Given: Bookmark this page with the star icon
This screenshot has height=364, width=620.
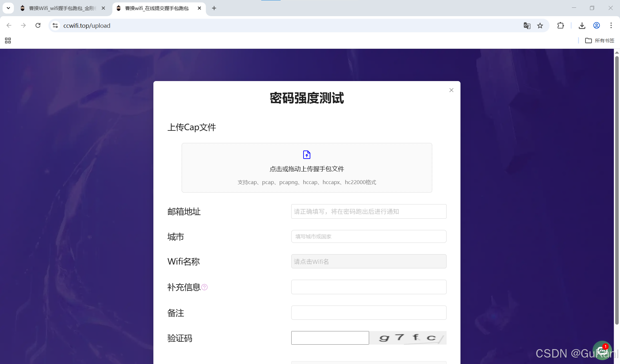Looking at the screenshot, I should click(540, 26).
